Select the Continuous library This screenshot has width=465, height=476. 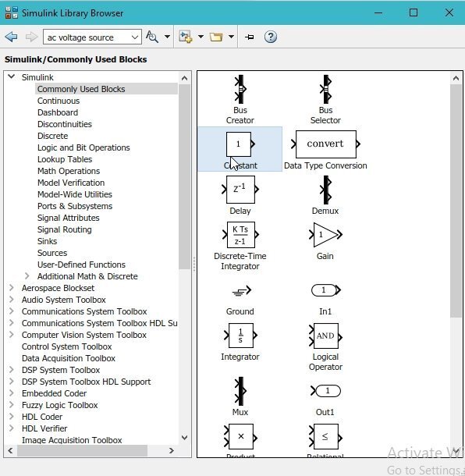59,101
